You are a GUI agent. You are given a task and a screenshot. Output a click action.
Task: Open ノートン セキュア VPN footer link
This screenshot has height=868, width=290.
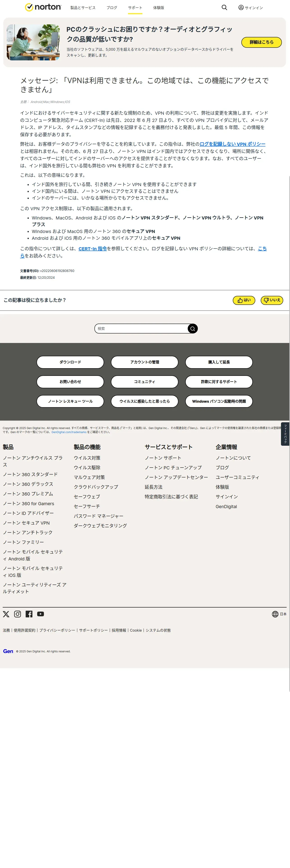26,523
